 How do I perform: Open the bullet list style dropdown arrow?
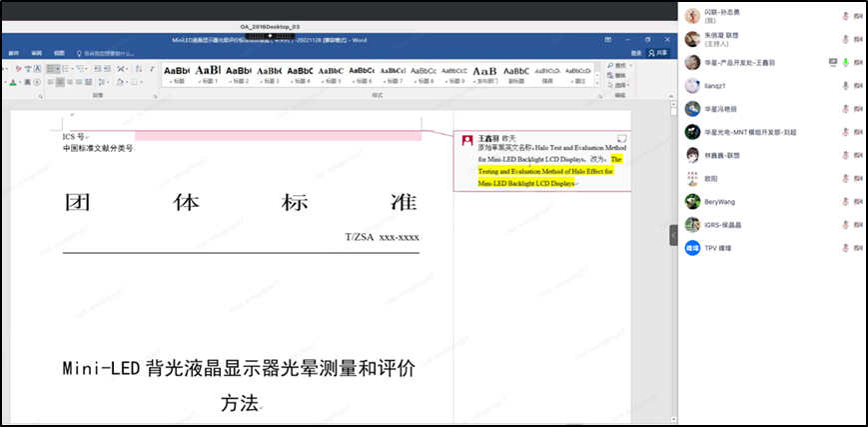58,69
